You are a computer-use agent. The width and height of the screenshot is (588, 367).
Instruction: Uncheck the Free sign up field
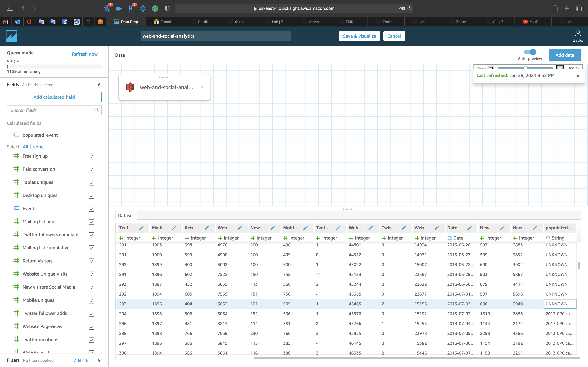pos(91,156)
